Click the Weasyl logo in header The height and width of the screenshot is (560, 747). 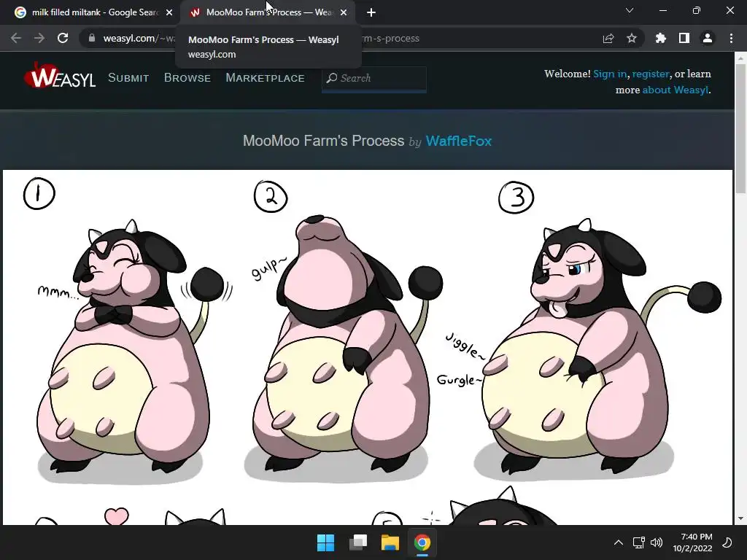(x=60, y=76)
